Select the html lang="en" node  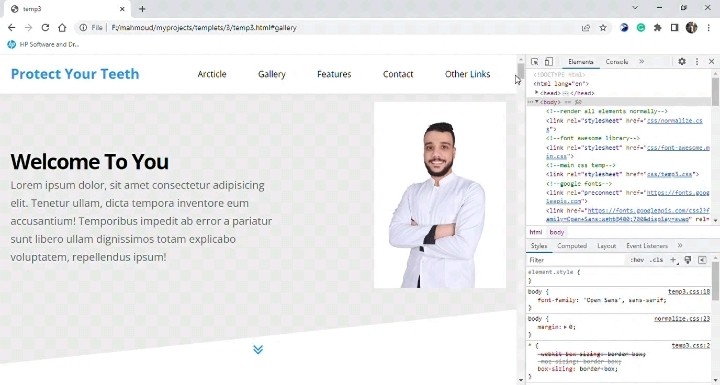coord(561,84)
